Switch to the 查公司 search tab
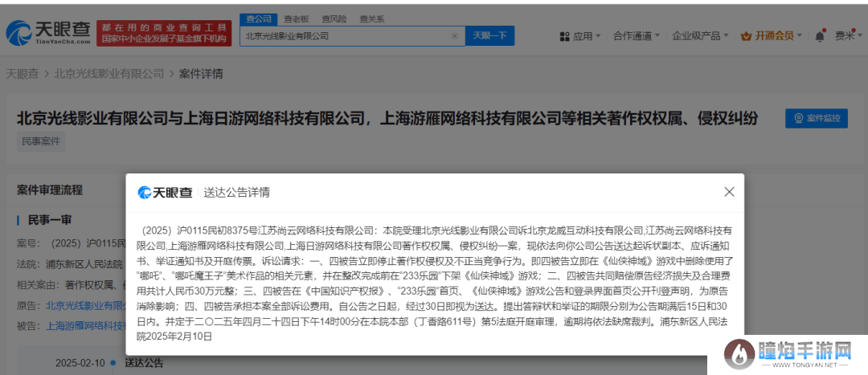The image size is (868, 375). click(x=259, y=18)
